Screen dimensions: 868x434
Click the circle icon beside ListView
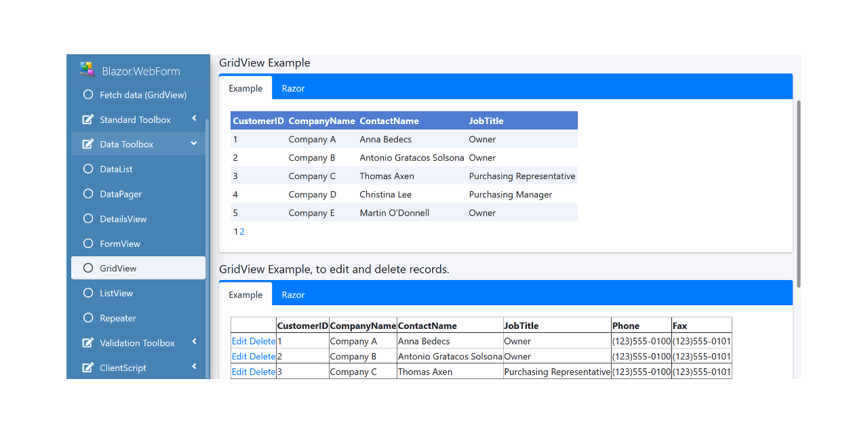88,293
